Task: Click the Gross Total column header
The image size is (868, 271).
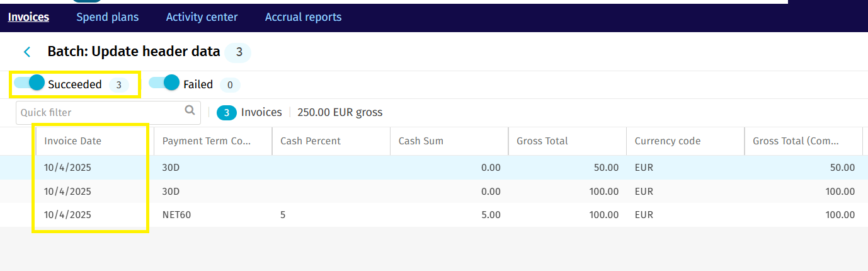Action: tap(542, 141)
